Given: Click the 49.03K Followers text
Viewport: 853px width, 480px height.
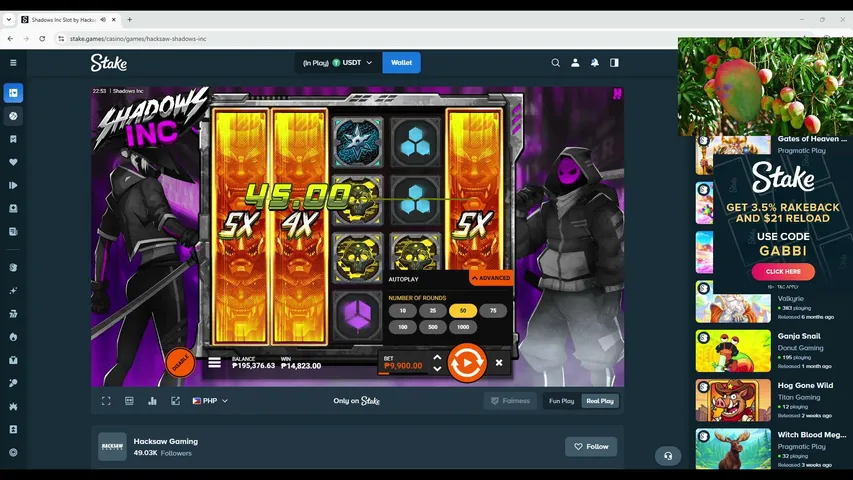Looking at the screenshot, I should tap(163, 453).
